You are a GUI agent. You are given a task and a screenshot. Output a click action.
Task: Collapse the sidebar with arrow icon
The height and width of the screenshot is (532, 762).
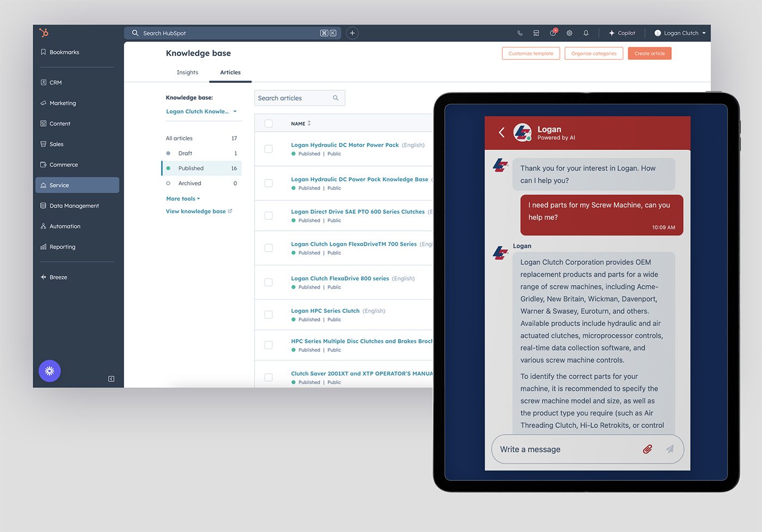point(111,379)
